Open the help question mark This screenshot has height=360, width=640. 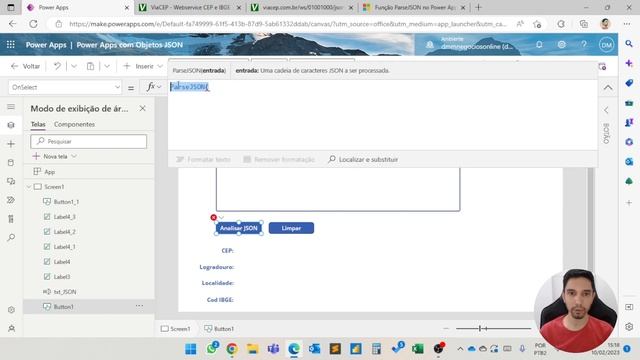(x=584, y=44)
